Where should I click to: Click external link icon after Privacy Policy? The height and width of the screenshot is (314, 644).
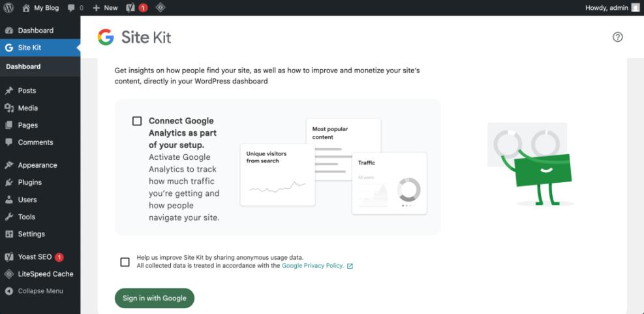[350, 266]
